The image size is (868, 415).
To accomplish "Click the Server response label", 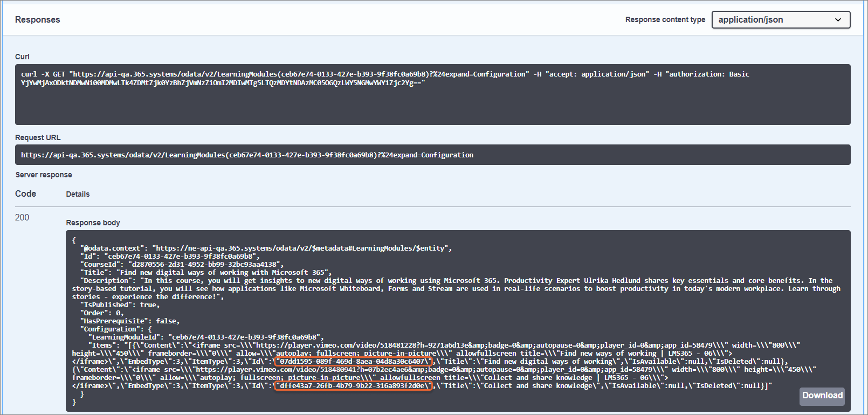I will click(x=44, y=175).
